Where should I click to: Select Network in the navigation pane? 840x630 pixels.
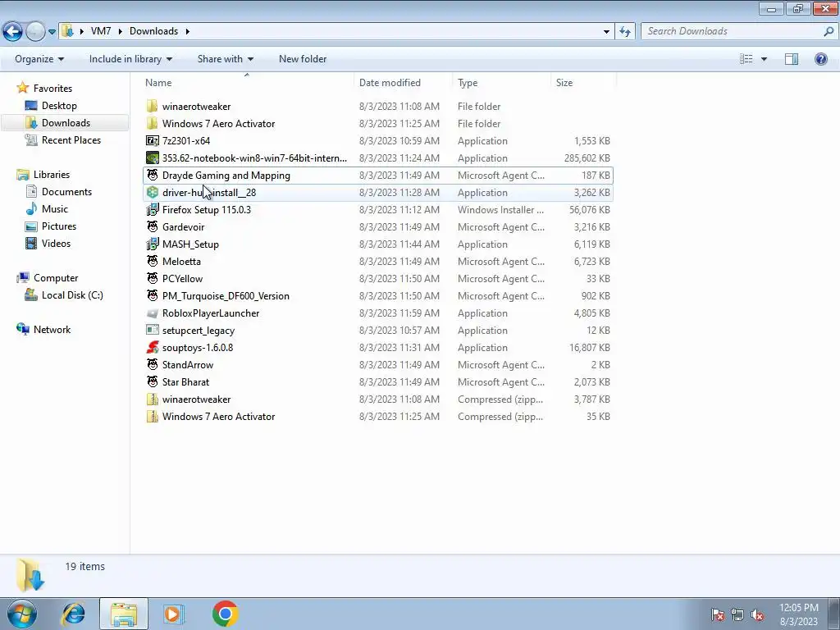(x=52, y=330)
